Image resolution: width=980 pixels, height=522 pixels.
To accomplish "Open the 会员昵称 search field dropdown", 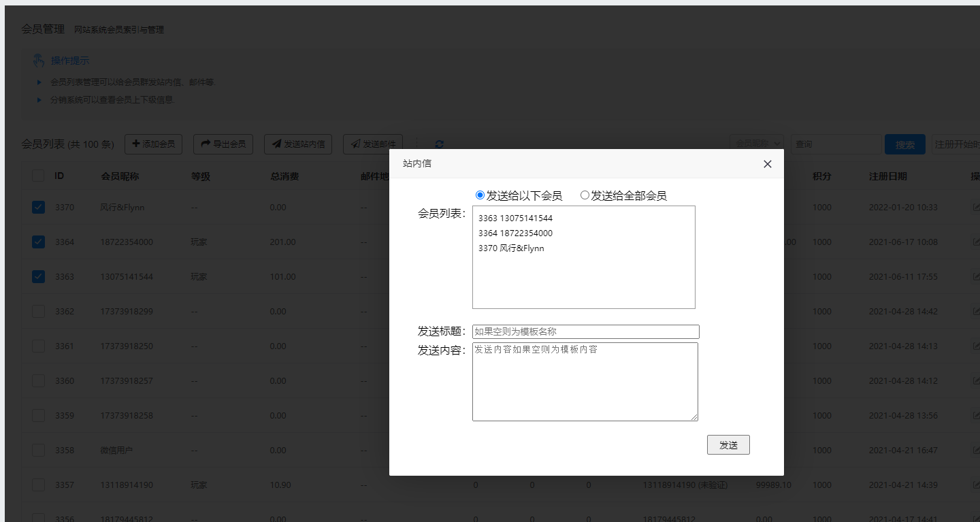I will (x=756, y=144).
